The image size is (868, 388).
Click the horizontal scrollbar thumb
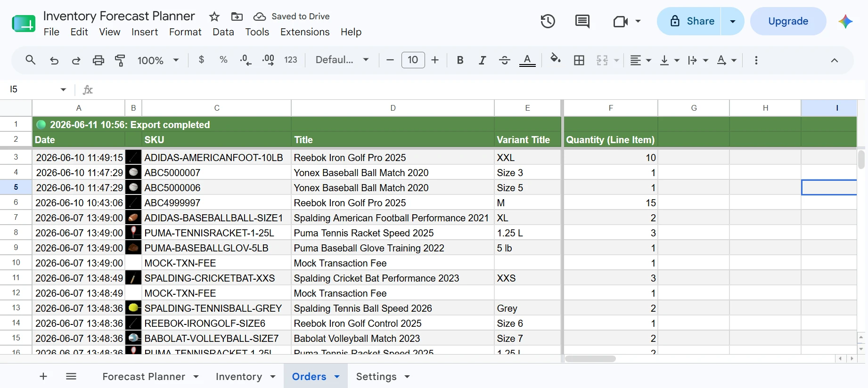(x=590, y=359)
